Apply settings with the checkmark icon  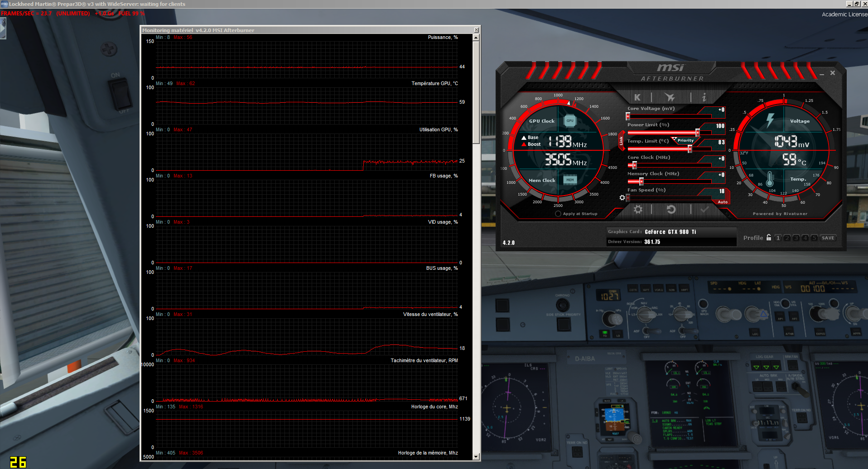coord(704,209)
